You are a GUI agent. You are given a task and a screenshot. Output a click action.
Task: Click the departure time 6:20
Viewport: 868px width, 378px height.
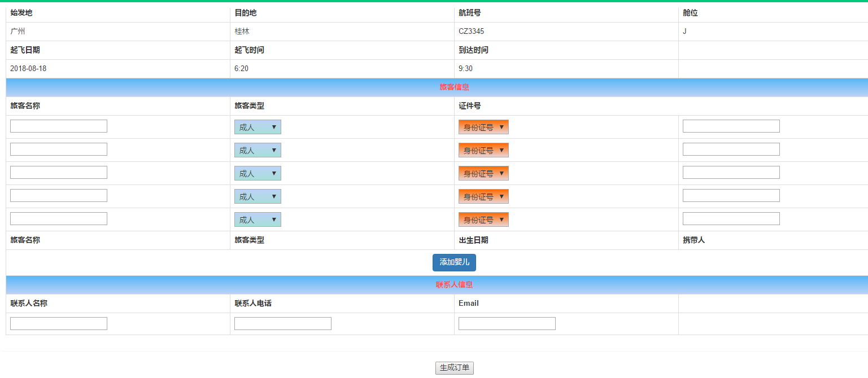241,68
